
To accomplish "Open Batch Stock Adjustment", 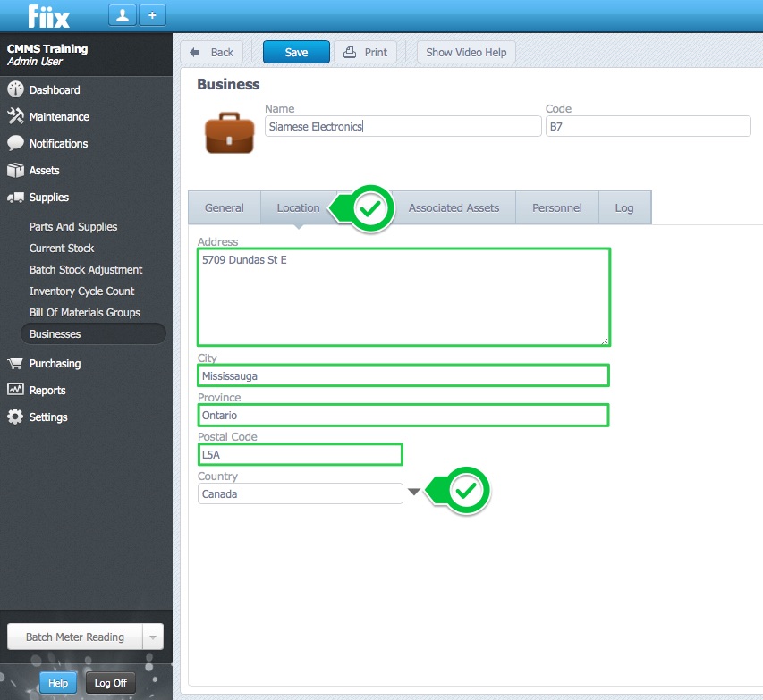I will (86, 269).
